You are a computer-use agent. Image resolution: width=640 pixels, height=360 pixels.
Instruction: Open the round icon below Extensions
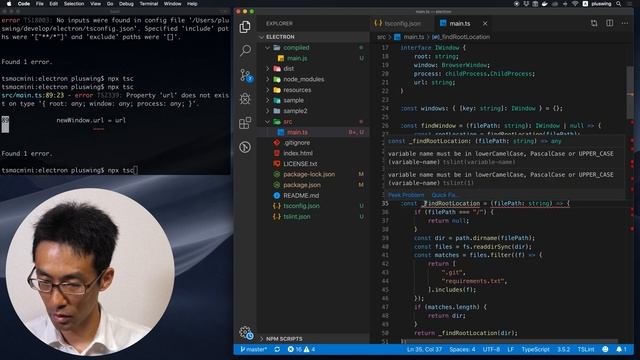pos(245,147)
